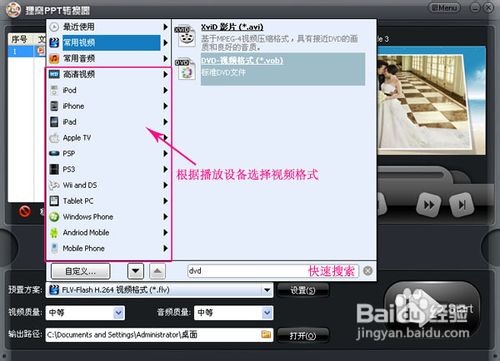Viewport: 500px width, 361px height.
Task: Expand the iPod submenu arrow
Action: tap(165, 90)
